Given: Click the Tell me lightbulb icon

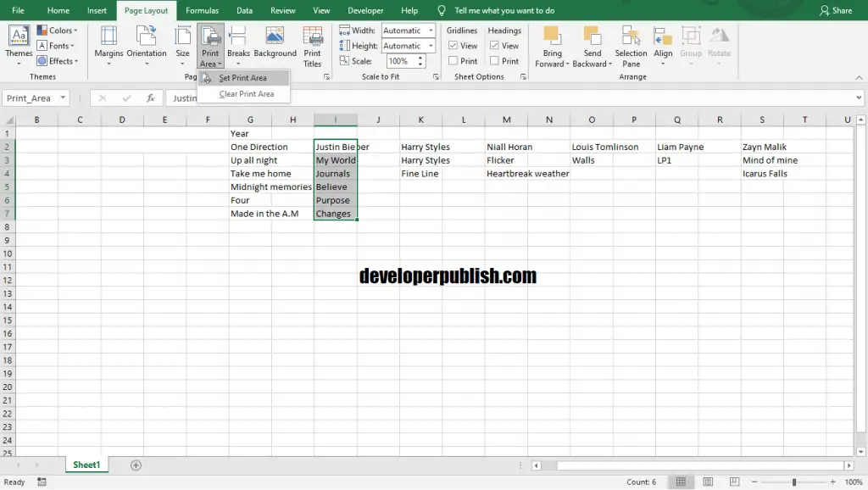Looking at the screenshot, I should (441, 10).
